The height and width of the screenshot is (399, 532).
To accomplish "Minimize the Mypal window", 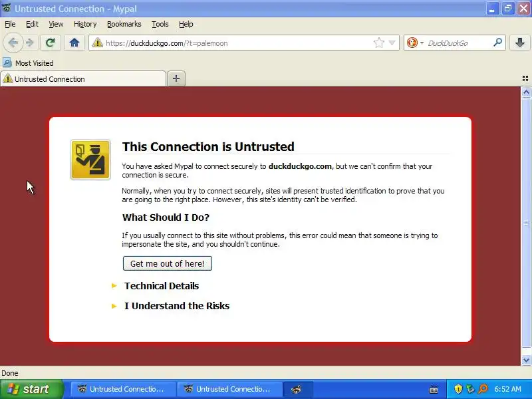I will pos(492,9).
